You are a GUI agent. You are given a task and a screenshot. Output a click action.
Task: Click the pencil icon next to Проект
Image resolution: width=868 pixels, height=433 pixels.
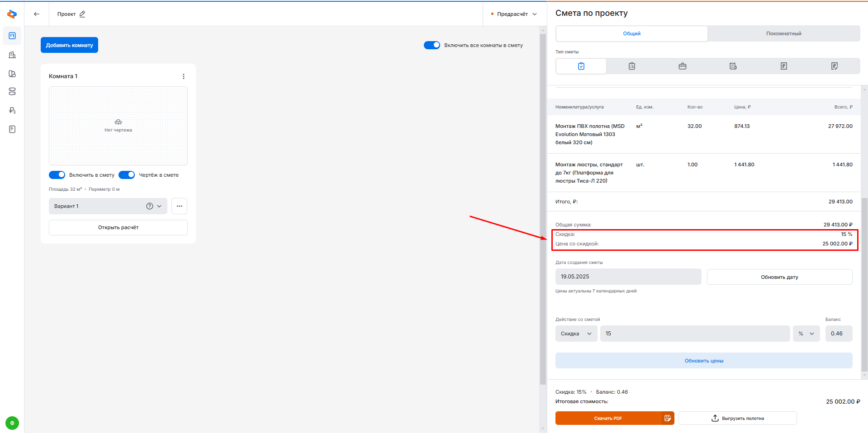click(x=82, y=14)
